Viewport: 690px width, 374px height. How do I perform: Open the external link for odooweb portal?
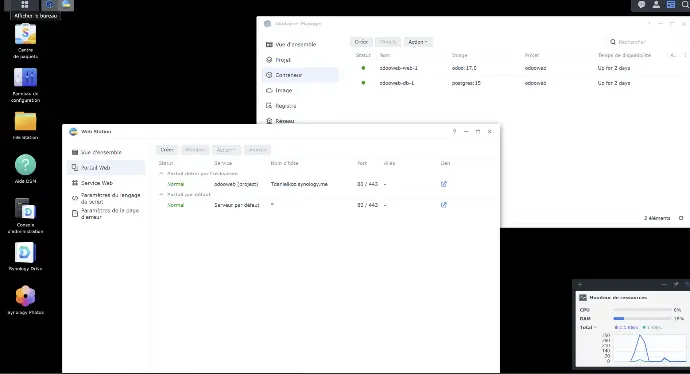pyautogui.click(x=444, y=184)
